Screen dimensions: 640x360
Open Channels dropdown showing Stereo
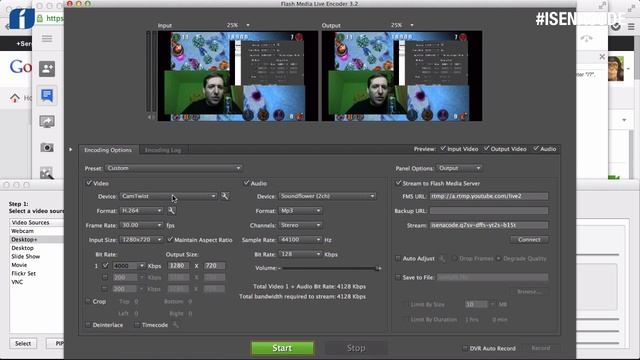[300, 225]
